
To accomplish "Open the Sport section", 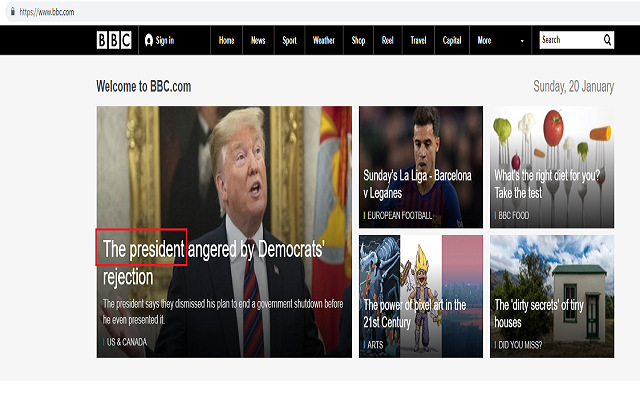I will 289,40.
